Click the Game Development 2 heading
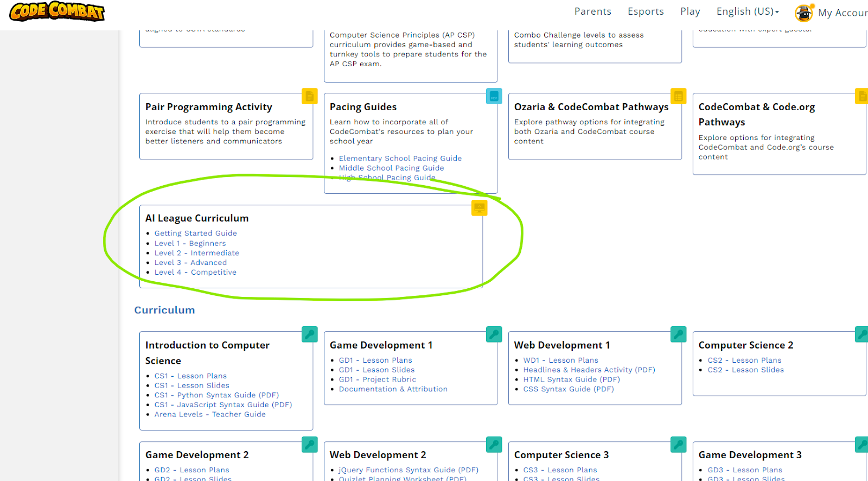This screenshot has height=481, width=868. pos(197,455)
